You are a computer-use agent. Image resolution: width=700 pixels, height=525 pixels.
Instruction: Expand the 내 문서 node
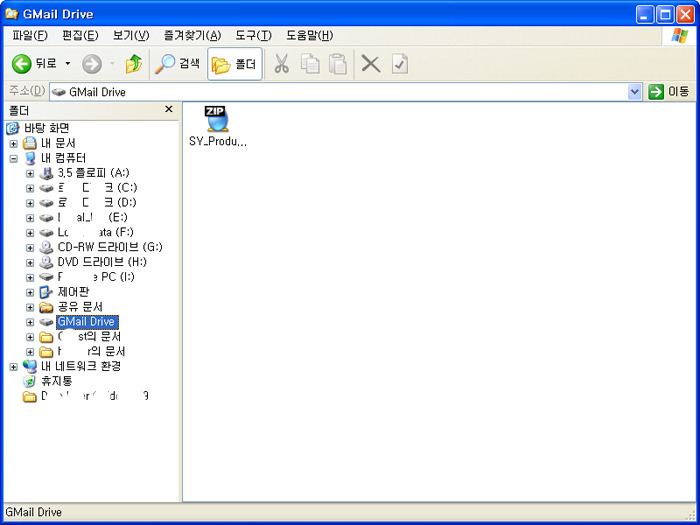13,144
